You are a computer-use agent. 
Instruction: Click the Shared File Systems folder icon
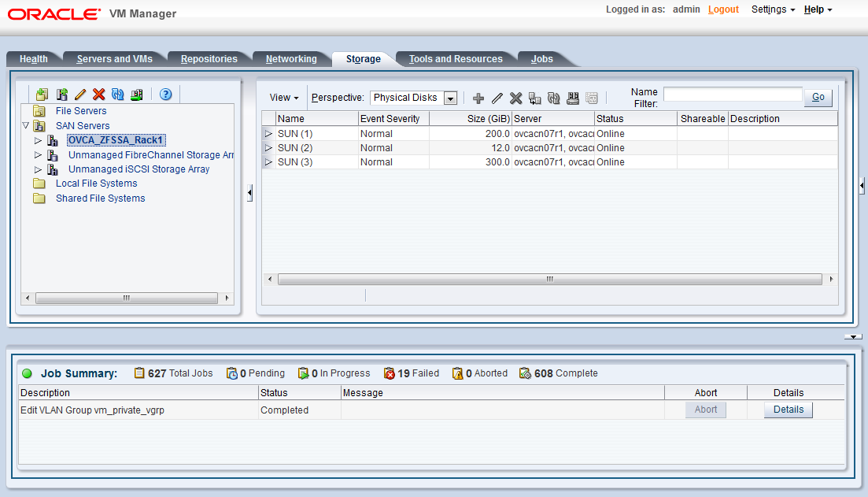(x=39, y=198)
